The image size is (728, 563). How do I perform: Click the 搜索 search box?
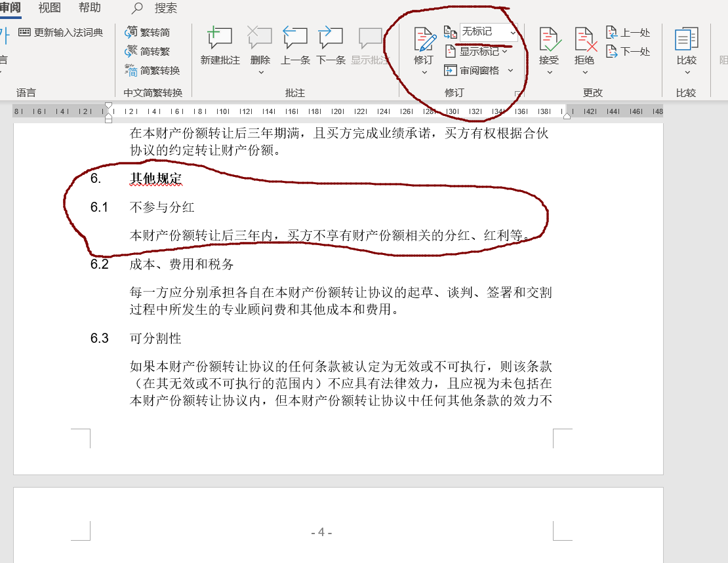(166, 8)
